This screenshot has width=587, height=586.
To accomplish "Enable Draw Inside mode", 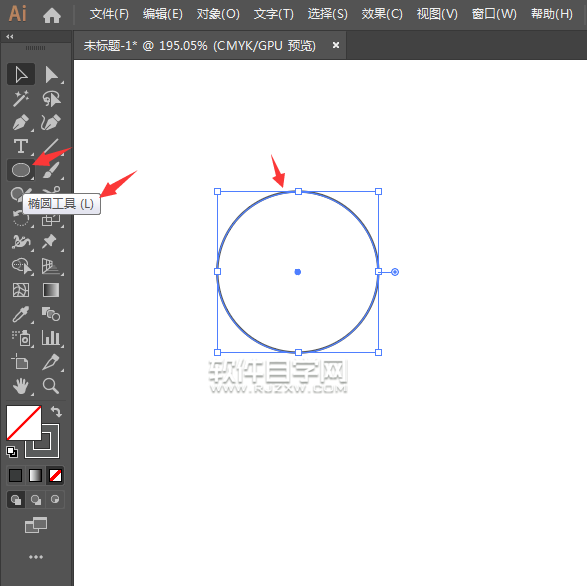I will [x=55, y=500].
